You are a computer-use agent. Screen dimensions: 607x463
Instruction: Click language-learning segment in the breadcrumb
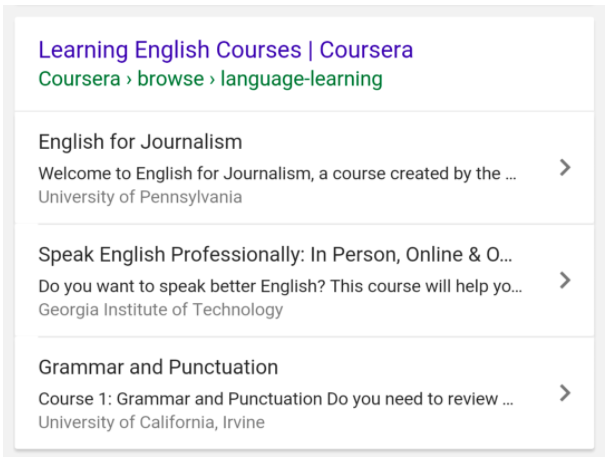[302, 79]
